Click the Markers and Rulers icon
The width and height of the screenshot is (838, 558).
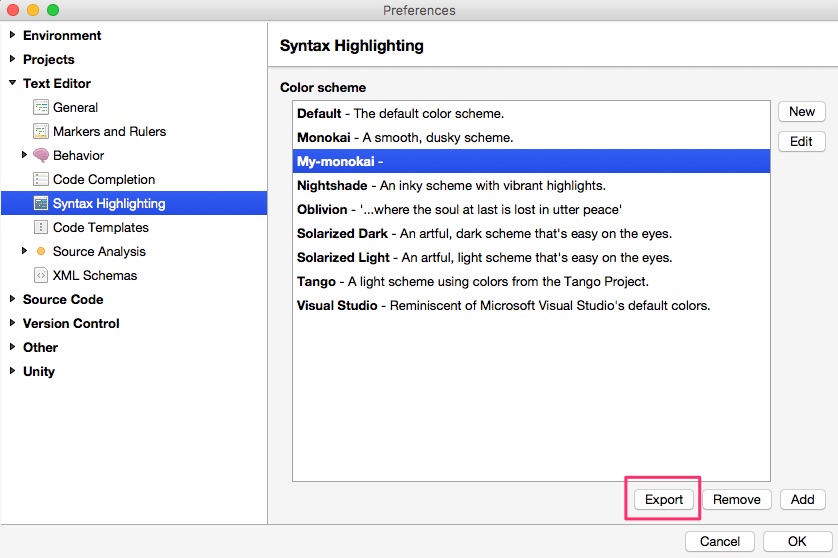coord(41,131)
